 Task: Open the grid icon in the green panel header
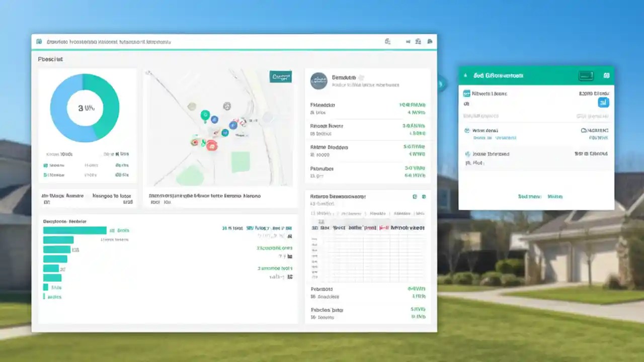(x=607, y=75)
